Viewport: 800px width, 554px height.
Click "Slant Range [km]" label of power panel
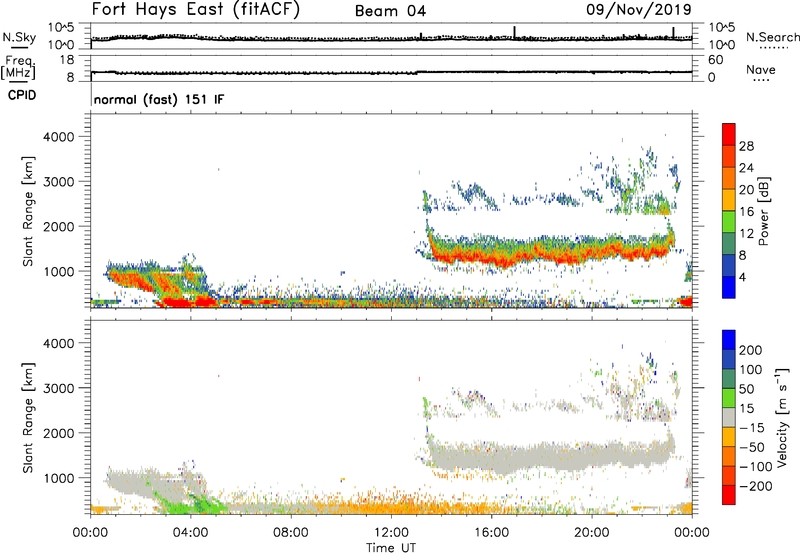[28, 211]
